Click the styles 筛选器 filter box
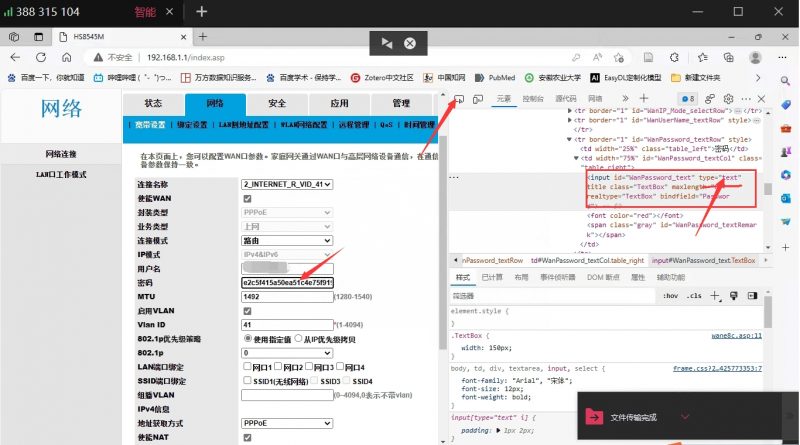The image size is (800, 445). (x=552, y=296)
